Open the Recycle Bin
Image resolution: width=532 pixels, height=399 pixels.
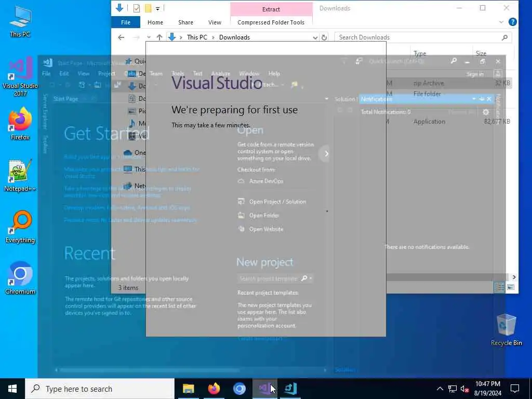pyautogui.click(x=506, y=329)
